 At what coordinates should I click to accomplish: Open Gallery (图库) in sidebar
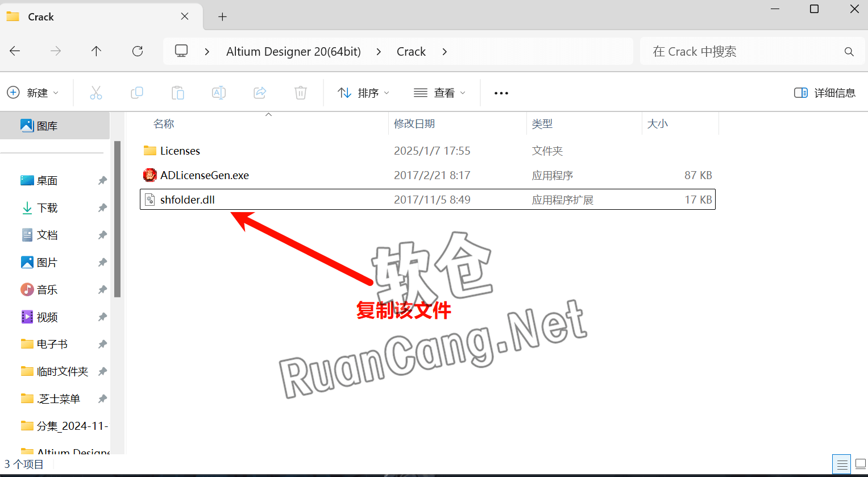coord(55,126)
